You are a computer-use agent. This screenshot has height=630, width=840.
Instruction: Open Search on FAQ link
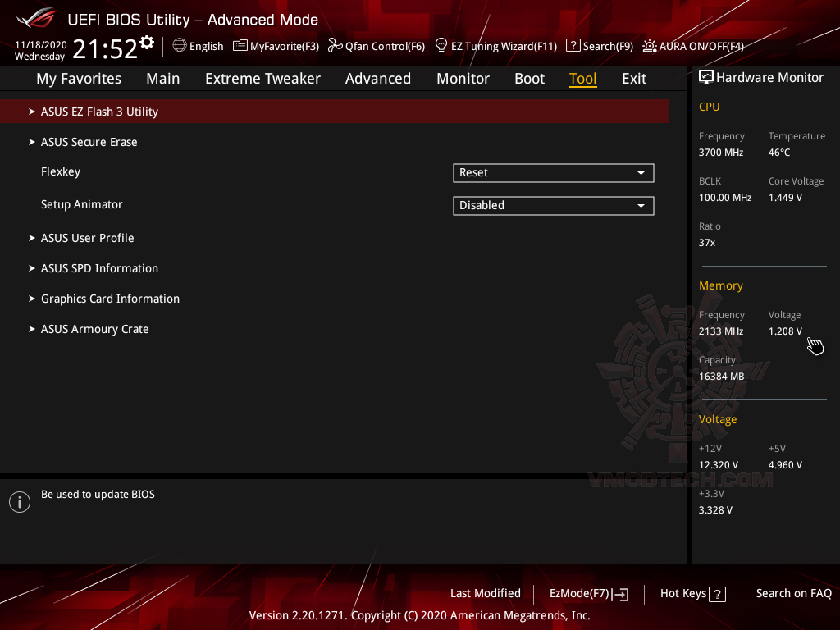coord(793,594)
